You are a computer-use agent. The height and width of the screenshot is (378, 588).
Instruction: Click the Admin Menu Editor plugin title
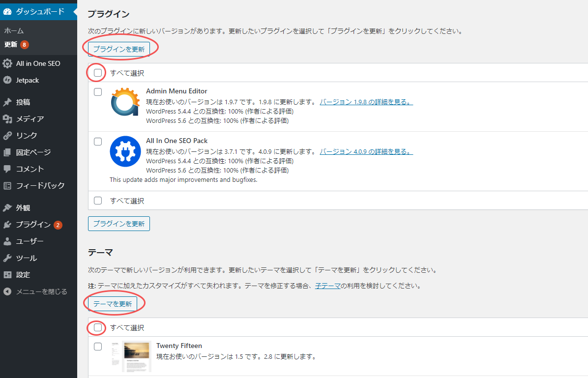pos(176,91)
